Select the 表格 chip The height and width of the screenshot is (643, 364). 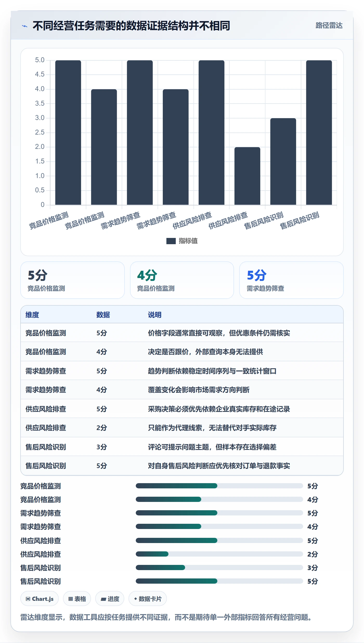coord(77,599)
